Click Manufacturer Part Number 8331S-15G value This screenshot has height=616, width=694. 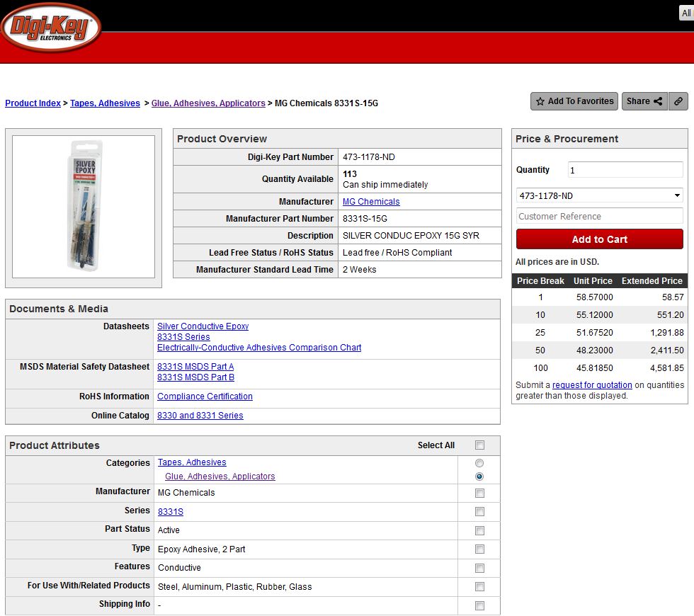(365, 219)
